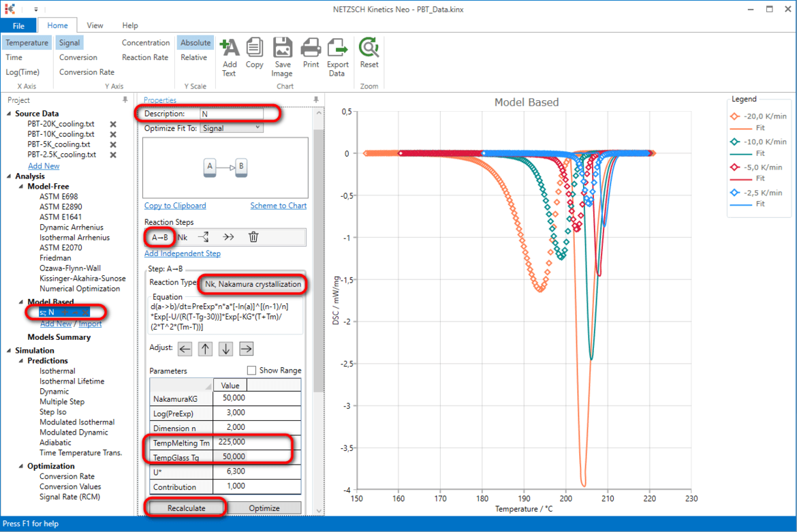Collapse the Predictions tree node
The image size is (797, 532).
21,361
